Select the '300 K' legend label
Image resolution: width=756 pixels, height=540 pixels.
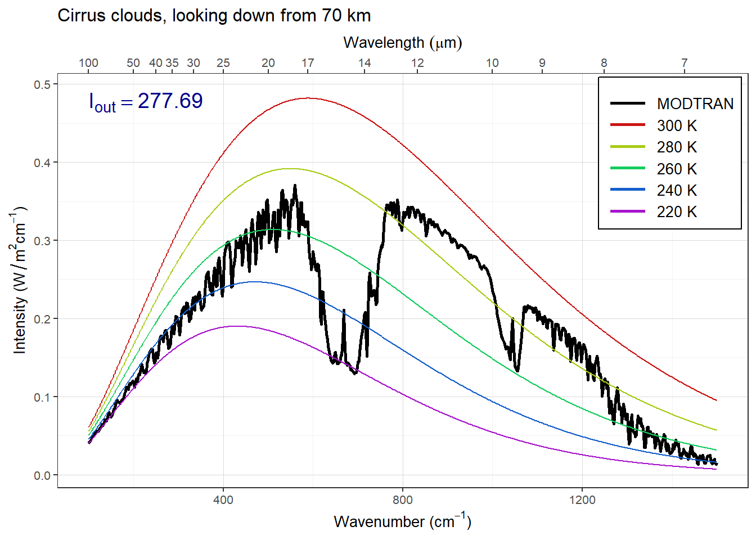(677, 125)
